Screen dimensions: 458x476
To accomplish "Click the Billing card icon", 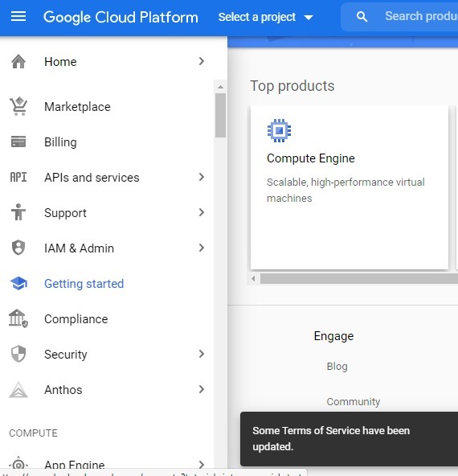I will pos(18,142).
